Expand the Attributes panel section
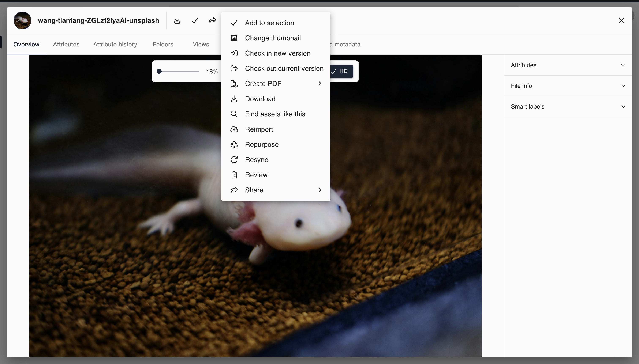This screenshot has width=639, height=364. 568,65
